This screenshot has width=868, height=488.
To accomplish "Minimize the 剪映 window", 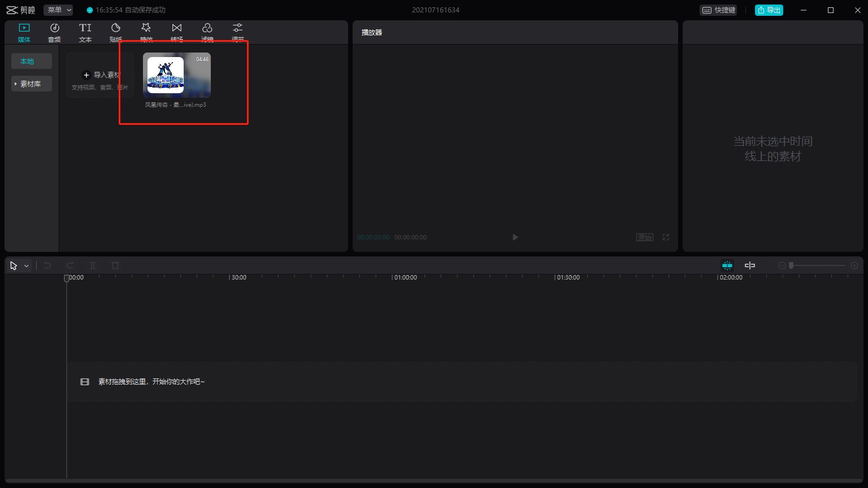I will (804, 10).
